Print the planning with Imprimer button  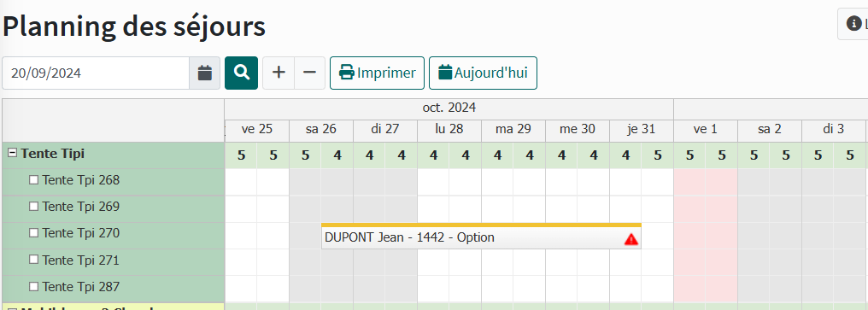(x=377, y=73)
